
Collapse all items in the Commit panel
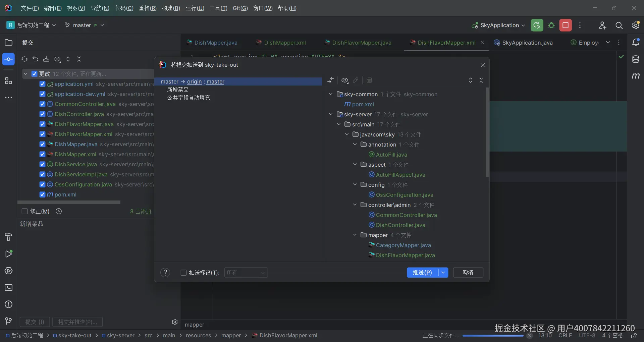click(79, 59)
